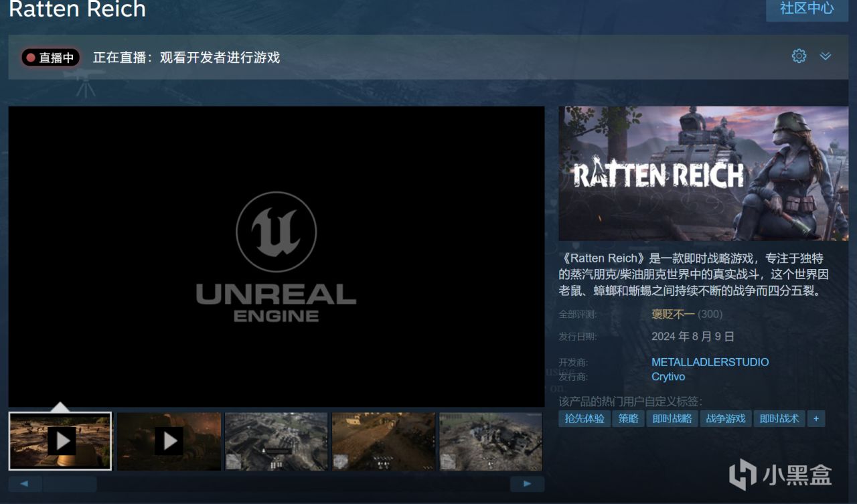857x504 pixels.
Task: Click the release date 2024 年 8 月 9 日
Action: pos(693,337)
